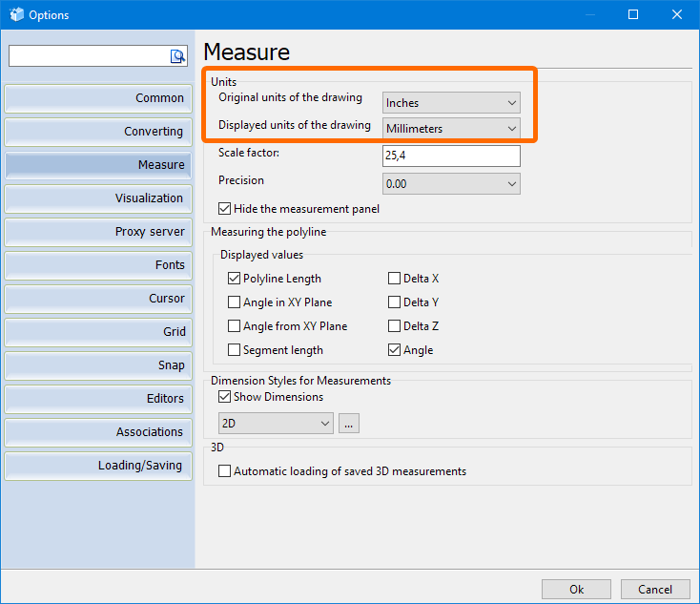Open the Converting settings section
This screenshot has height=604, width=700.
[98, 132]
